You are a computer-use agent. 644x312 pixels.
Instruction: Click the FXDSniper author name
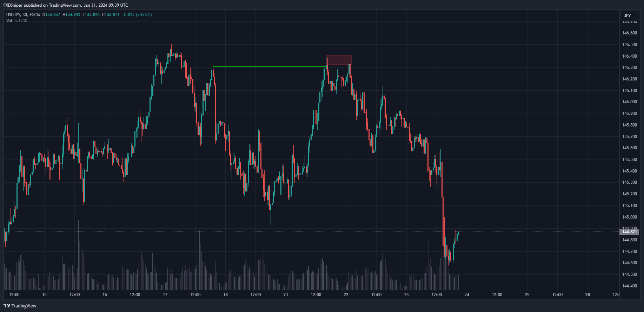tap(13, 5)
